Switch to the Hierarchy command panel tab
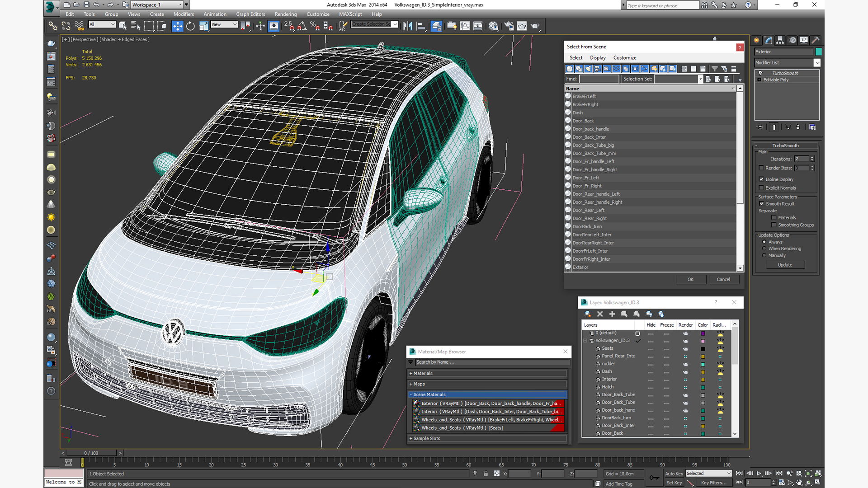This screenshot has height=488, width=868. [780, 40]
